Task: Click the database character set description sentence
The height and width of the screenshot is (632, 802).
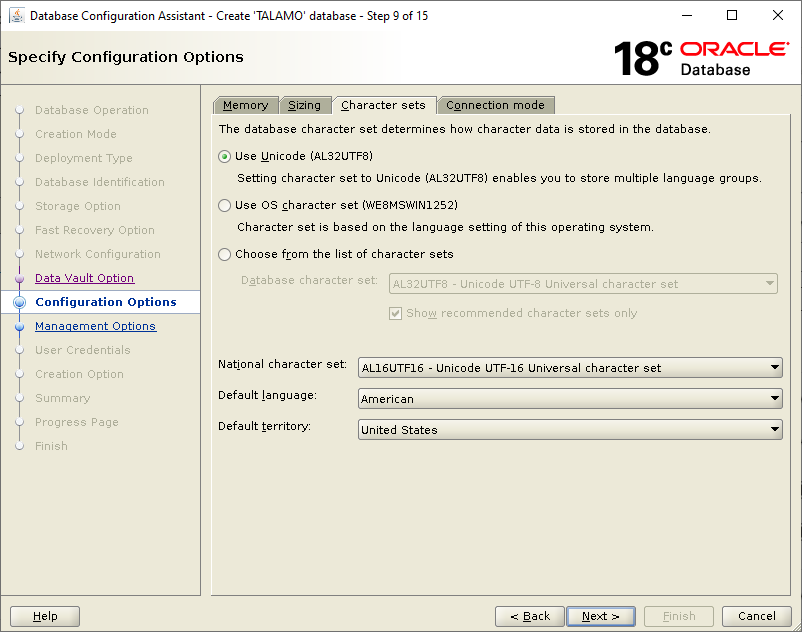Action: 464,129
